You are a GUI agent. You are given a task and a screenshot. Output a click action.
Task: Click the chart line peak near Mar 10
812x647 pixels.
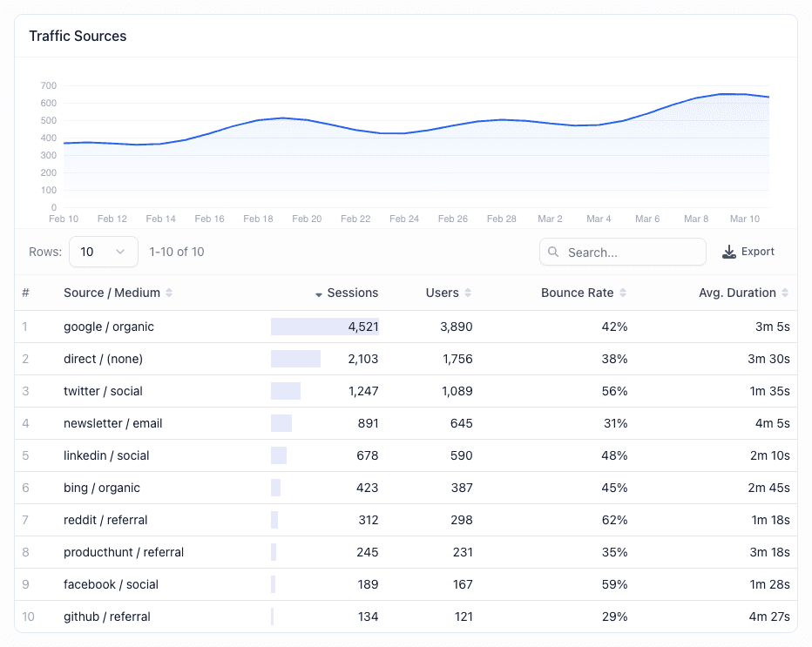pyautogui.click(x=730, y=94)
